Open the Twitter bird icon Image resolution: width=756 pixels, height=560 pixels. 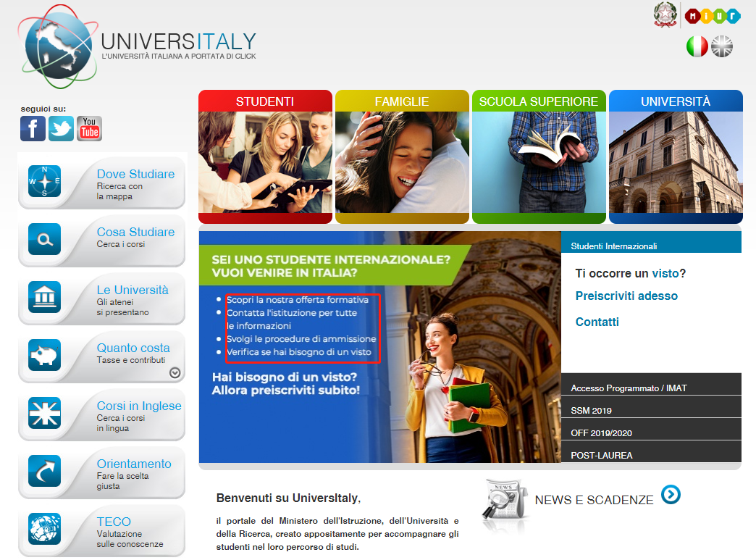[x=61, y=128]
